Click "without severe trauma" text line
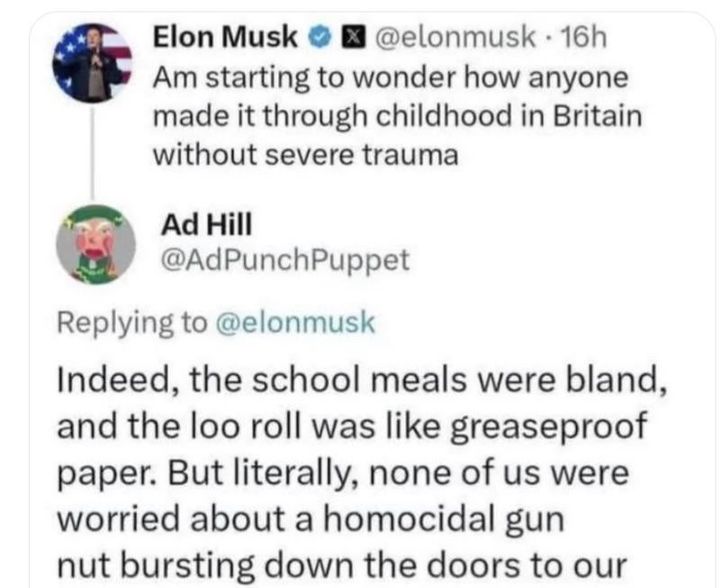Screen dimensions: 721x588 point(306,155)
